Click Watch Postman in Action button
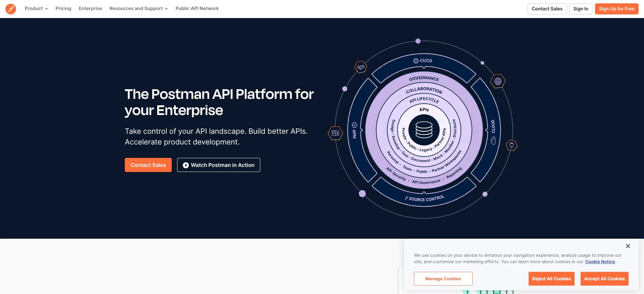This screenshot has width=644, height=294. 219,165
